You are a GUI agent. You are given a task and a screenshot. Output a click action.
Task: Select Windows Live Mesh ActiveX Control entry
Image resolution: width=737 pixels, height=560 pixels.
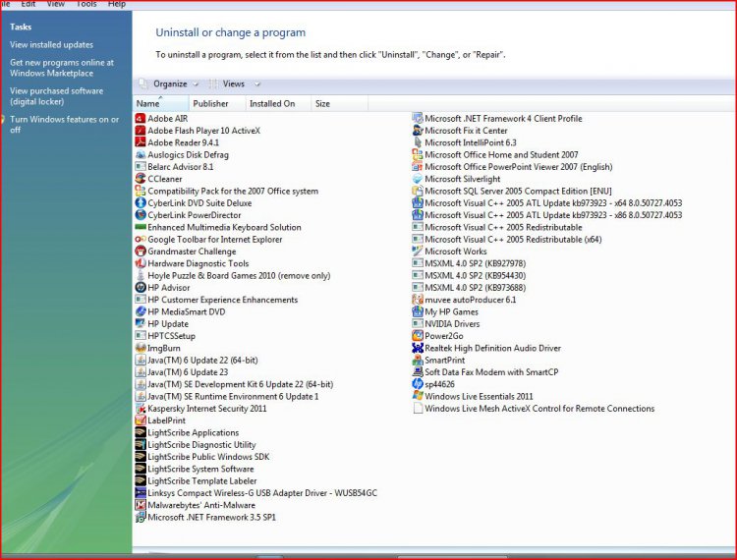point(534,409)
